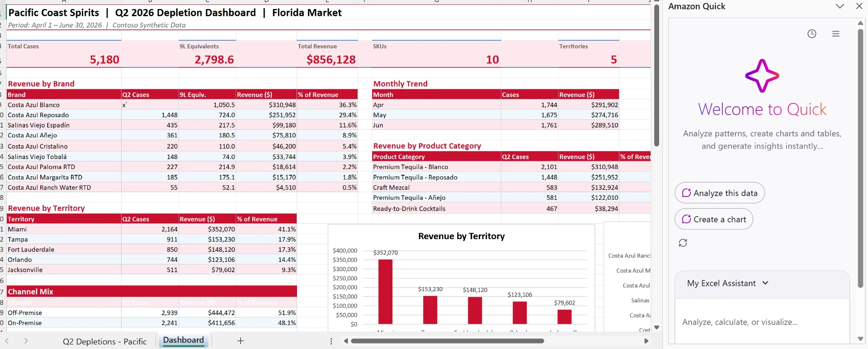The width and height of the screenshot is (868, 349).
Task: Click Costa Azul Ranch Water RTD cell
Action: coord(64,188)
